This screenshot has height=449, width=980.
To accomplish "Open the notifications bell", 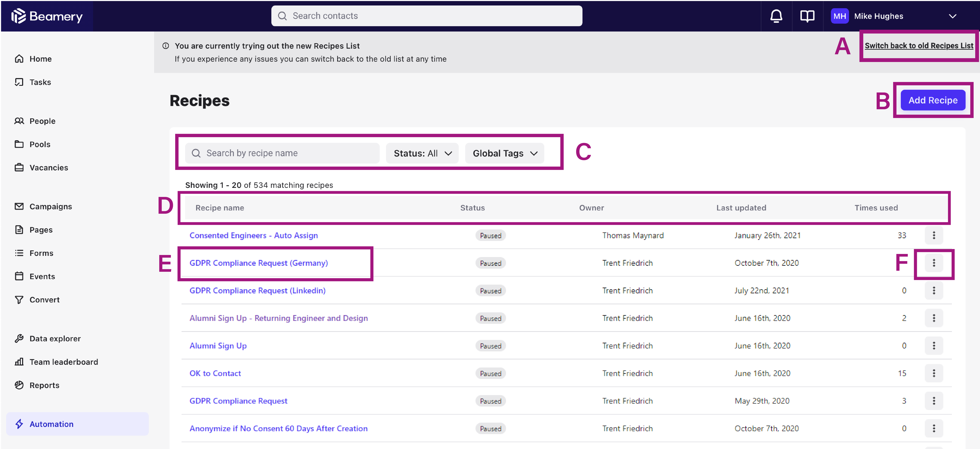I will [x=776, y=16].
